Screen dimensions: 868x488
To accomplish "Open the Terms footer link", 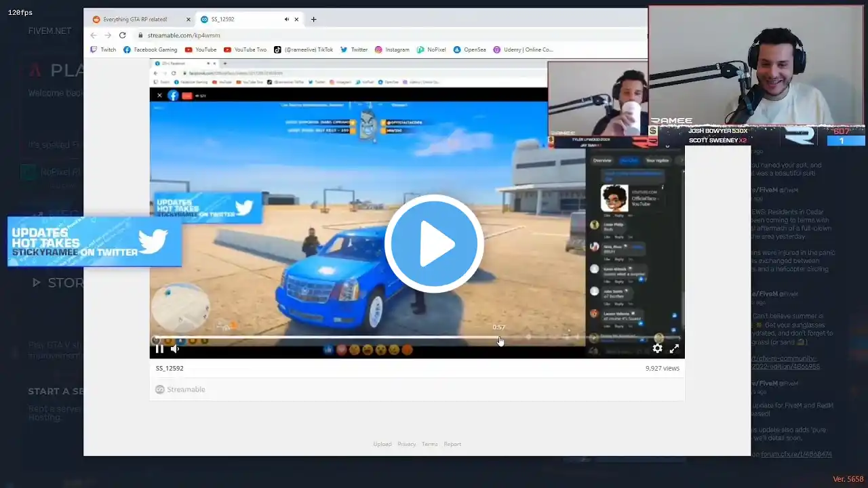I will (x=429, y=444).
